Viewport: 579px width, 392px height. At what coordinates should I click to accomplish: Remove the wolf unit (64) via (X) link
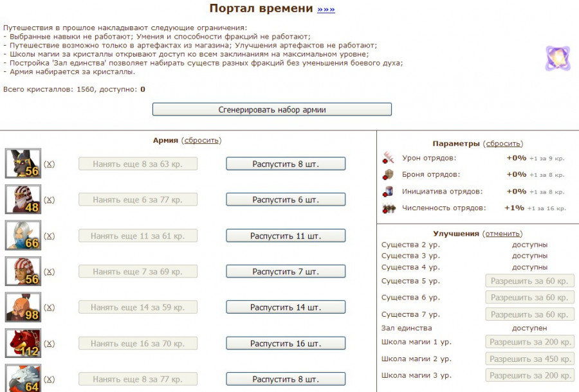[x=49, y=379]
